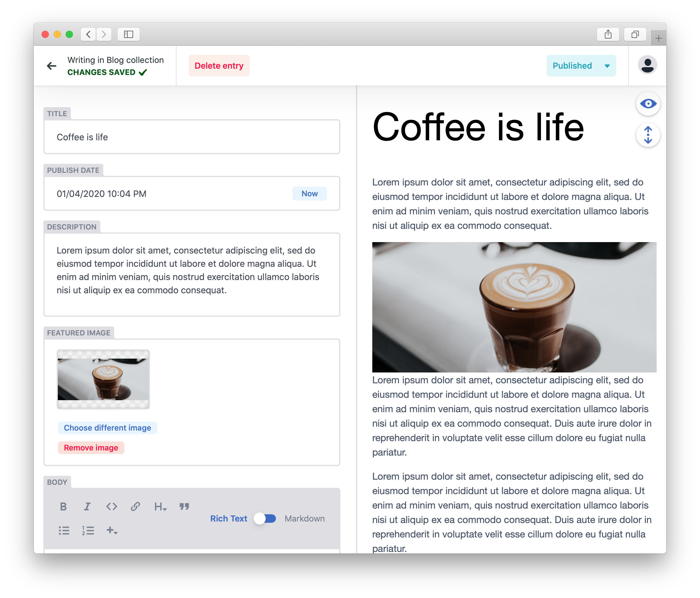Go back with the left arrow icon
The width and height of the screenshot is (700, 598).
(x=52, y=66)
